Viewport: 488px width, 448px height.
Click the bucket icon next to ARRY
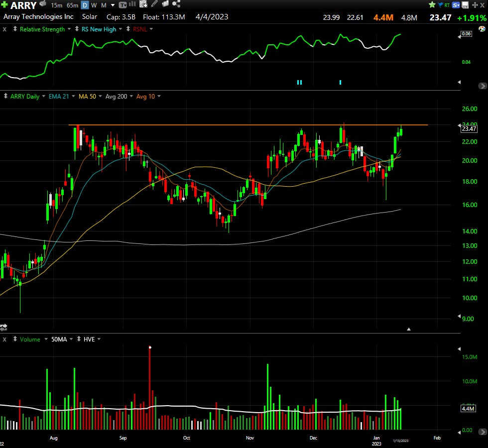pos(43,3)
